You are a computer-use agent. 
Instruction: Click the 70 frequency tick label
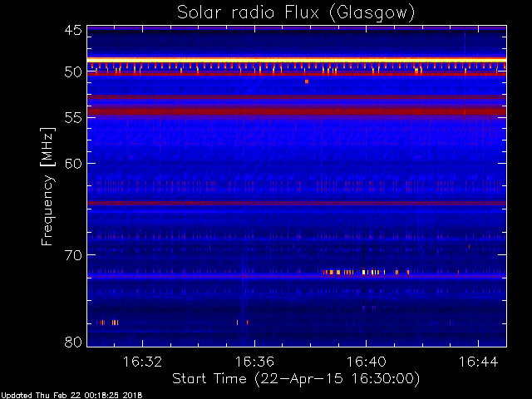(73, 255)
